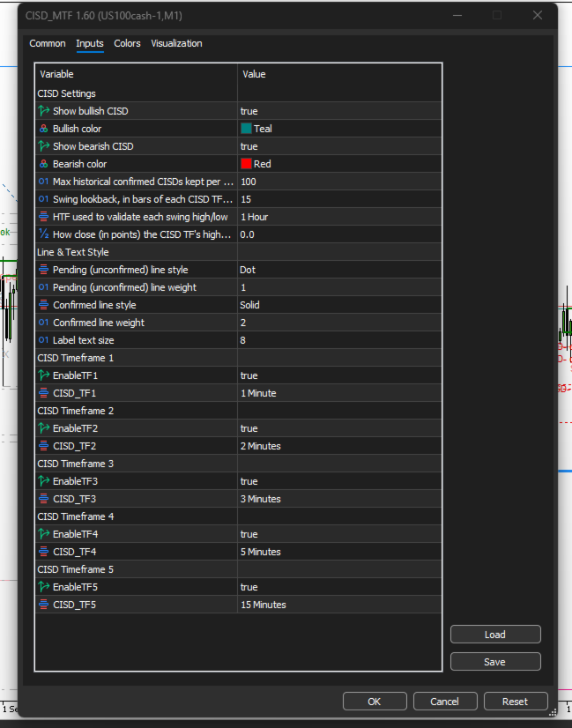This screenshot has width=572, height=728.
Task: Click the enum icon beside Confirmed line style
Action: click(44, 305)
